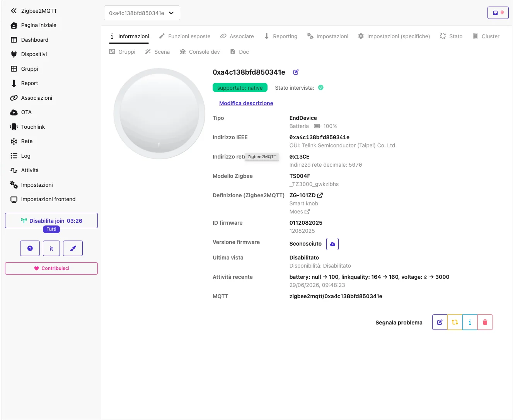Click the rename edit icon beside device name
The image size is (513, 420).
296,72
